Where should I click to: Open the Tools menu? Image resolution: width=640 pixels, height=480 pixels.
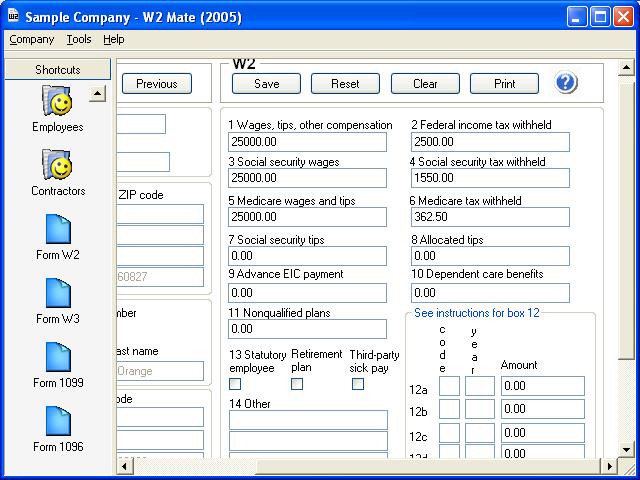point(79,40)
